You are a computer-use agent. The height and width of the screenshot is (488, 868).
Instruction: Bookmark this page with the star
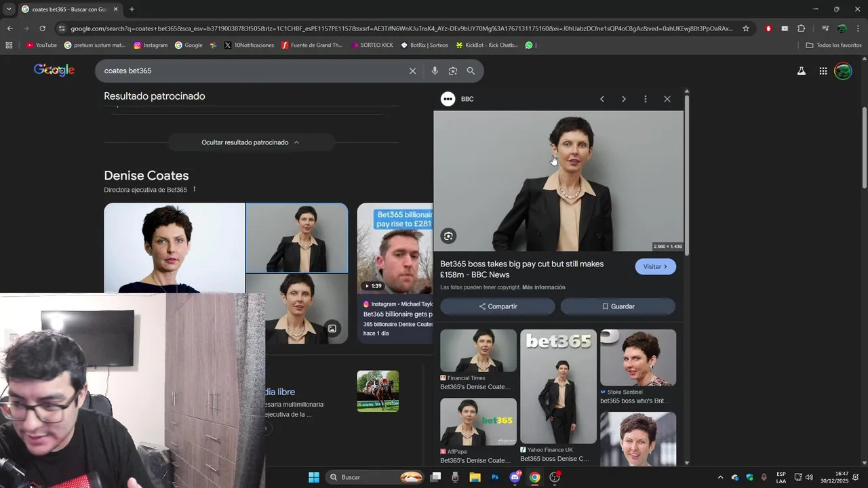pos(746,28)
